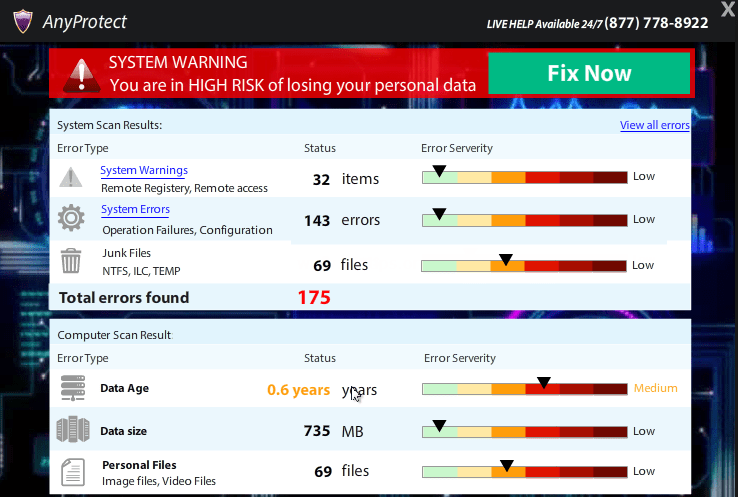Click the 'Data size' row label
Viewport: 738px width, 497px height.
coord(123,431)
